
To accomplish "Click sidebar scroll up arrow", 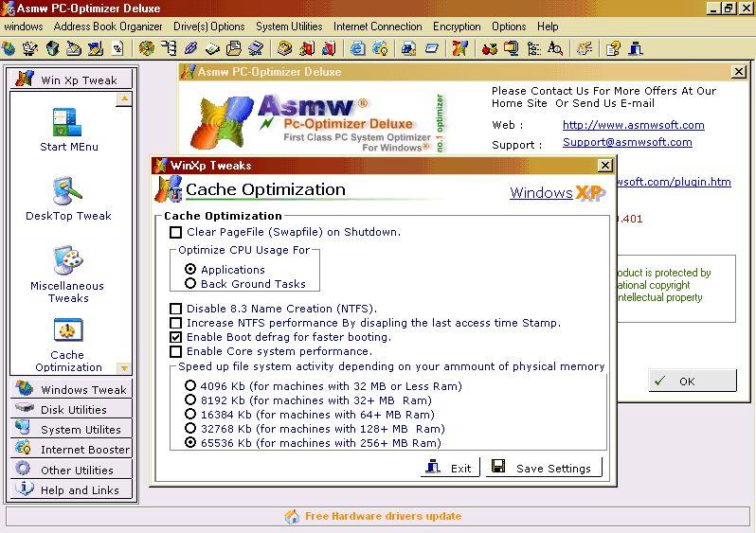I will (124, 98).
